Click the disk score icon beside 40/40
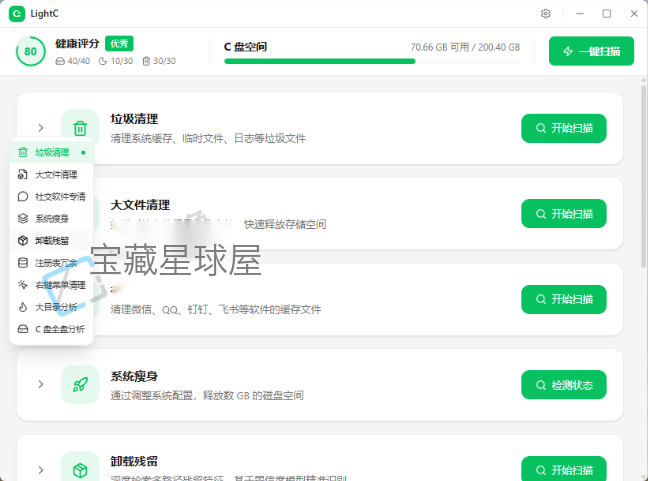This screenshot has width=648, height=481. tap(60, 61)
